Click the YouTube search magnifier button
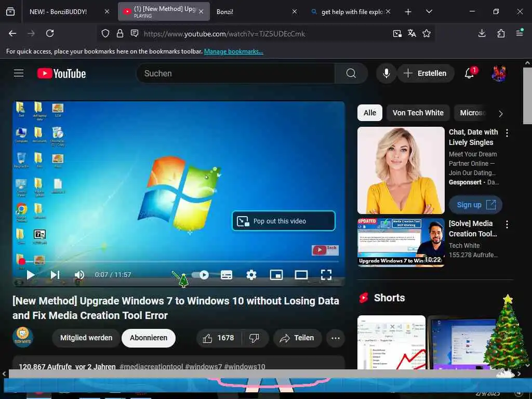Image resolution: width=532 pixels, height=399 pixels. pos(351,73)
